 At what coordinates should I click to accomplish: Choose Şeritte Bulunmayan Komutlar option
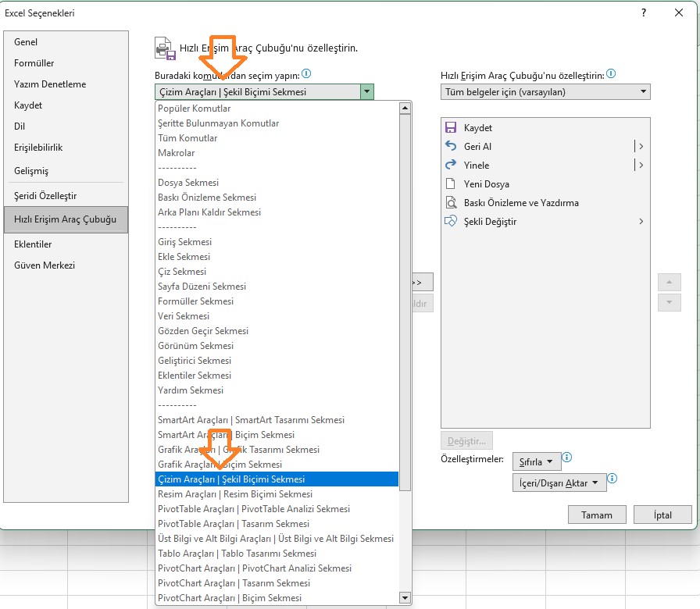pyautogui.click(x=277, y=123)
